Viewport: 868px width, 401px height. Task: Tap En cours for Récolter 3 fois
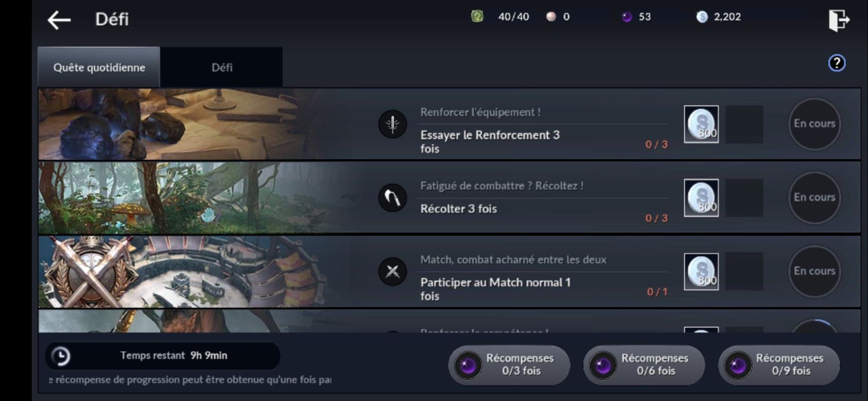click(x=814, y=197)
